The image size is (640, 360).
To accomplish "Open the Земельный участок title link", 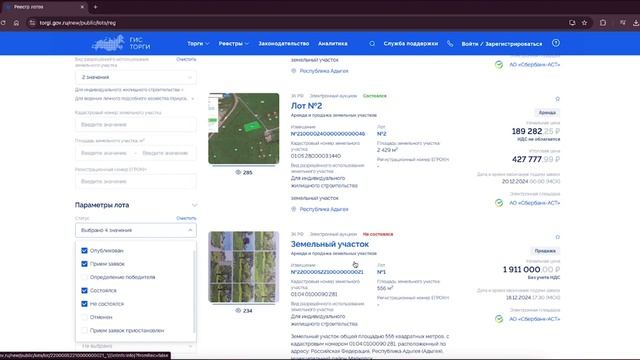I will click(x=330, y=244).
